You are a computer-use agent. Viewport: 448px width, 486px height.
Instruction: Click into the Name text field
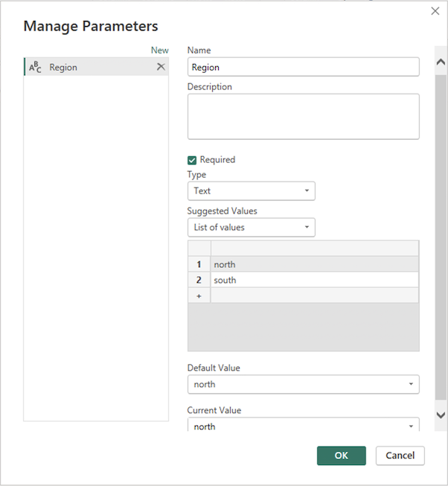[303, 67]
